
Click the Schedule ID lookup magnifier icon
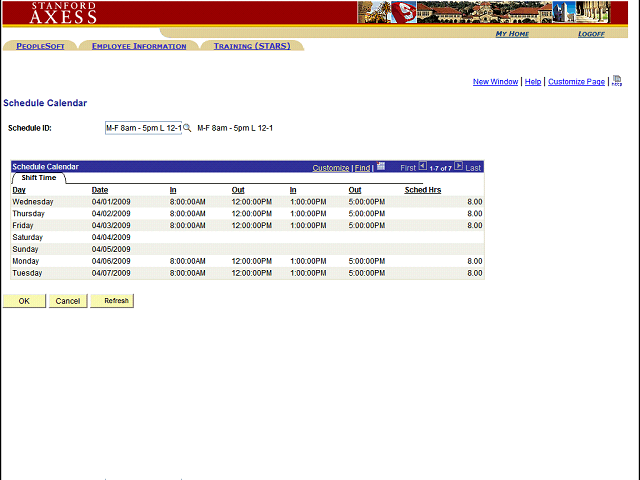(187, 128)
